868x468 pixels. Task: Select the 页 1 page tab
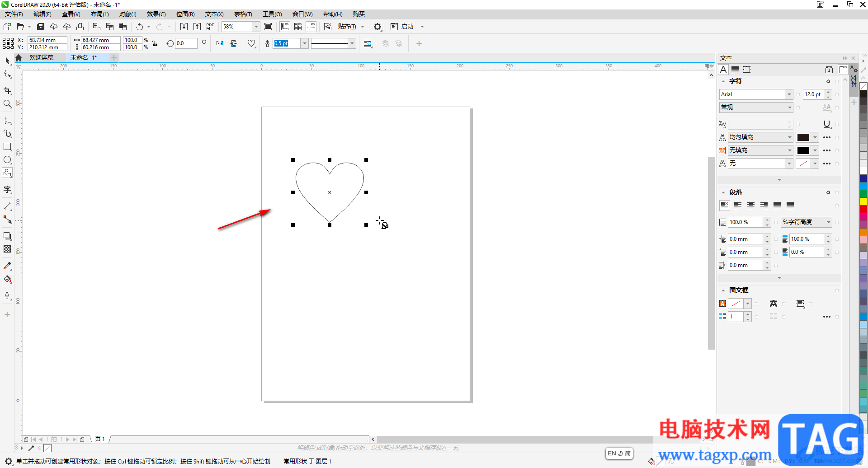[100, 439]
